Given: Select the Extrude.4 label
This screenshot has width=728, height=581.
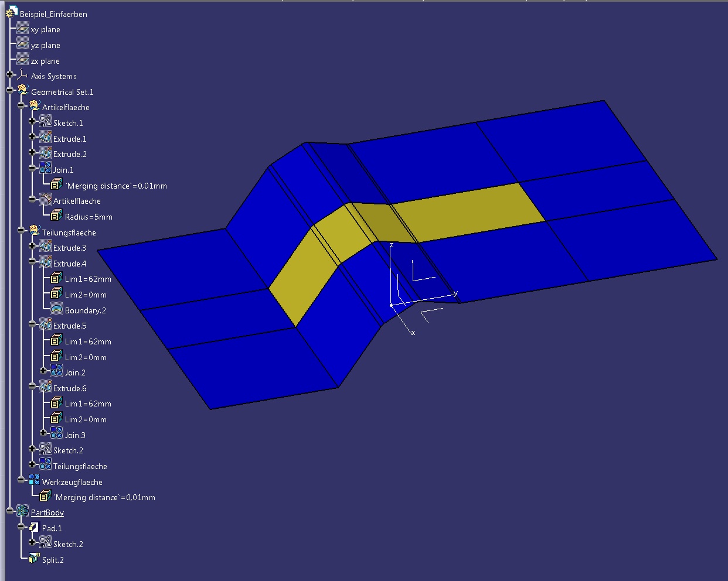Looking at the screenshot, I should coord(70,264).
